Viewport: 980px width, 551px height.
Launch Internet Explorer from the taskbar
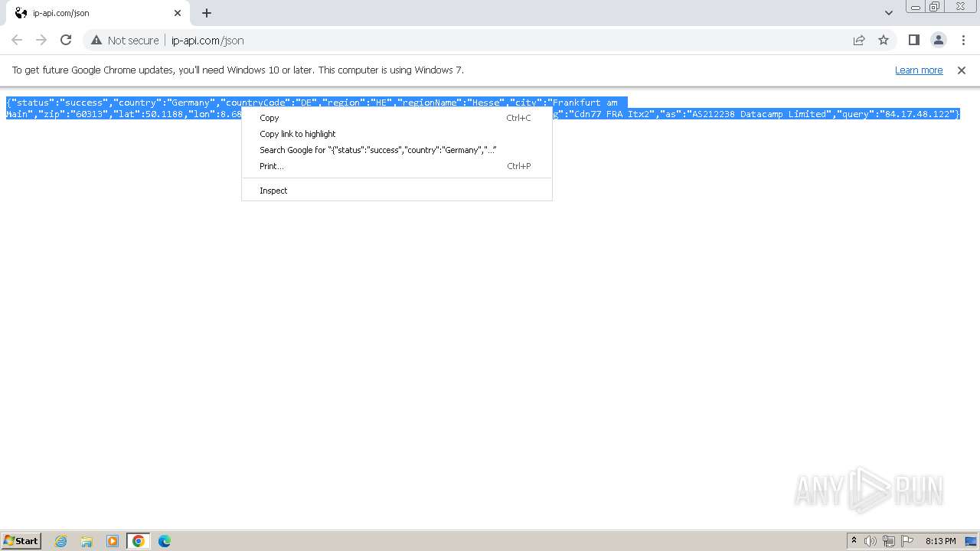click(x=61, y=541)
